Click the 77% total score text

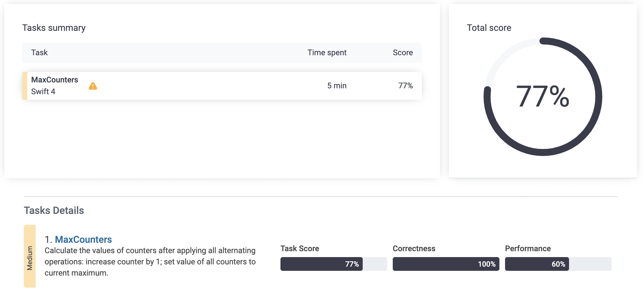tap(543, 96)
